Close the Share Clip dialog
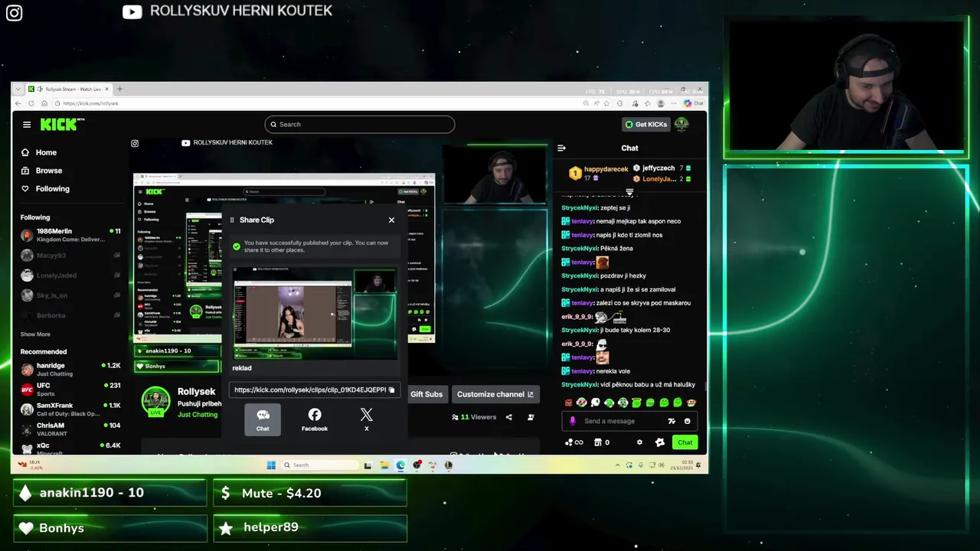 click(x=391, y=220)
